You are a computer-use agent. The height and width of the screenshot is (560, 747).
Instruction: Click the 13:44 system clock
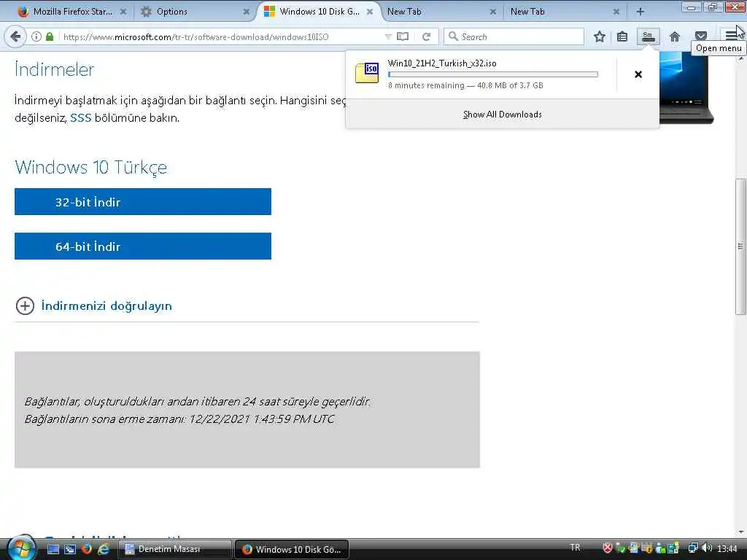point(727,548)
